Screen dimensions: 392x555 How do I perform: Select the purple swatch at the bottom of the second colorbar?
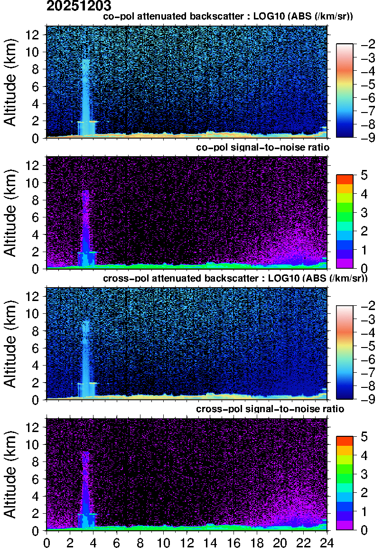tap(345, 263)
